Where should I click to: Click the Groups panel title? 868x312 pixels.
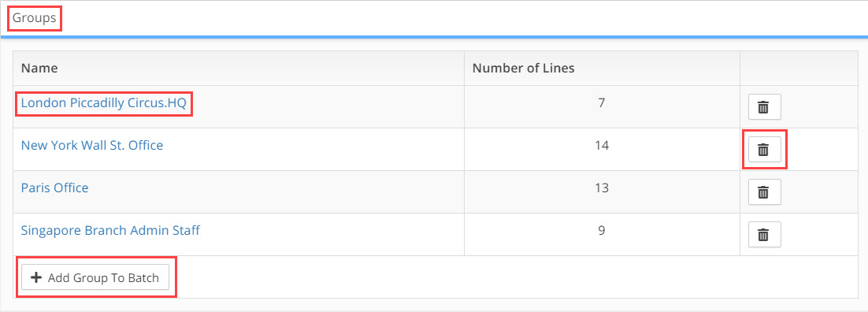pos(35,18)
